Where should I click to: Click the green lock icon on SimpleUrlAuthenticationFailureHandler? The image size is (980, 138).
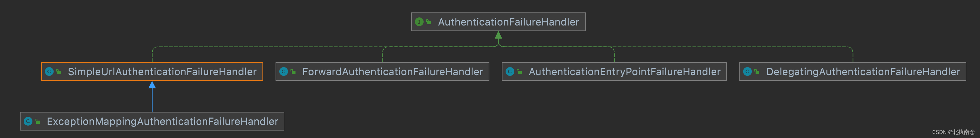click(59, 71)
